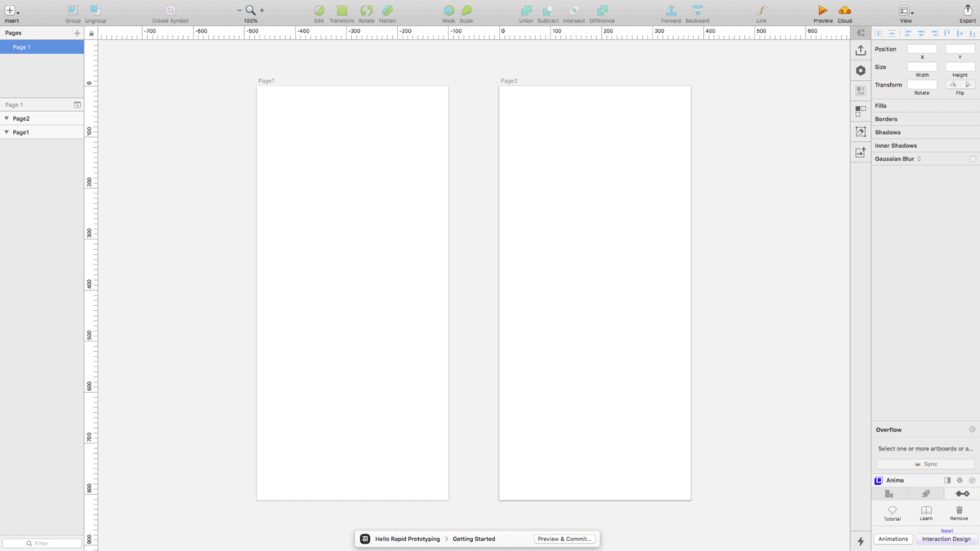
Task: Switch to the Interaction Design tab
Action: 945,540
